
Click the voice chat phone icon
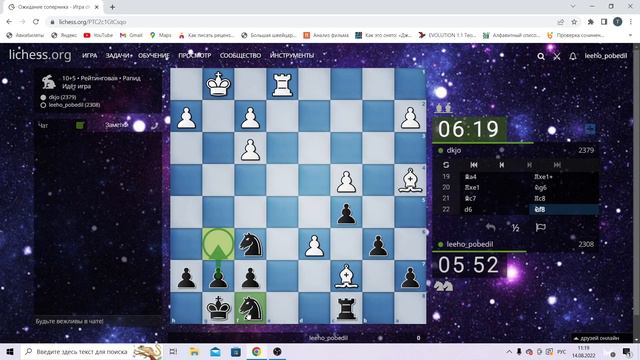(154, 126)
